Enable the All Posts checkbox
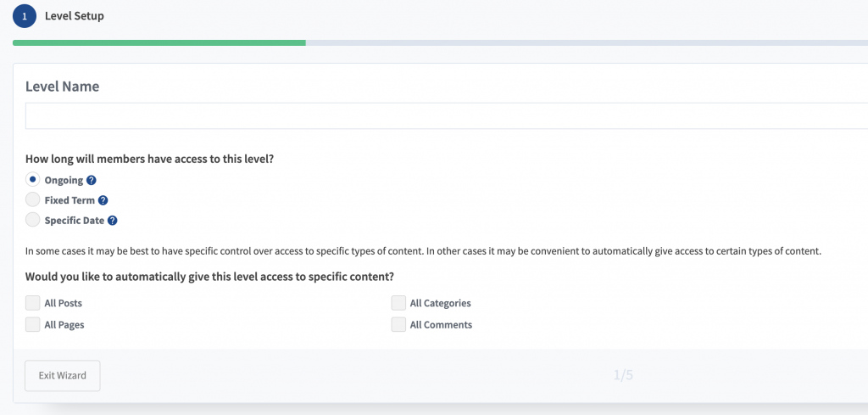The height and width of the screenshot is (415, 868). tap(33, 303)
